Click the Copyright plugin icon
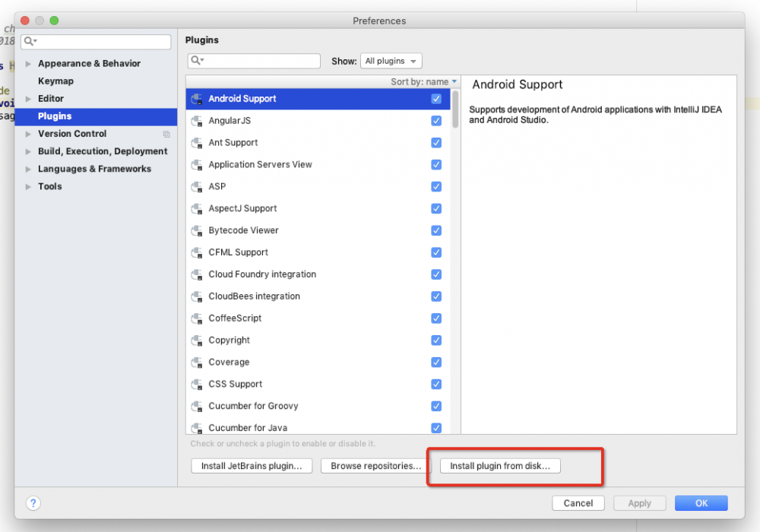Viewport: 760px width, 532px height. pos(198,340)
